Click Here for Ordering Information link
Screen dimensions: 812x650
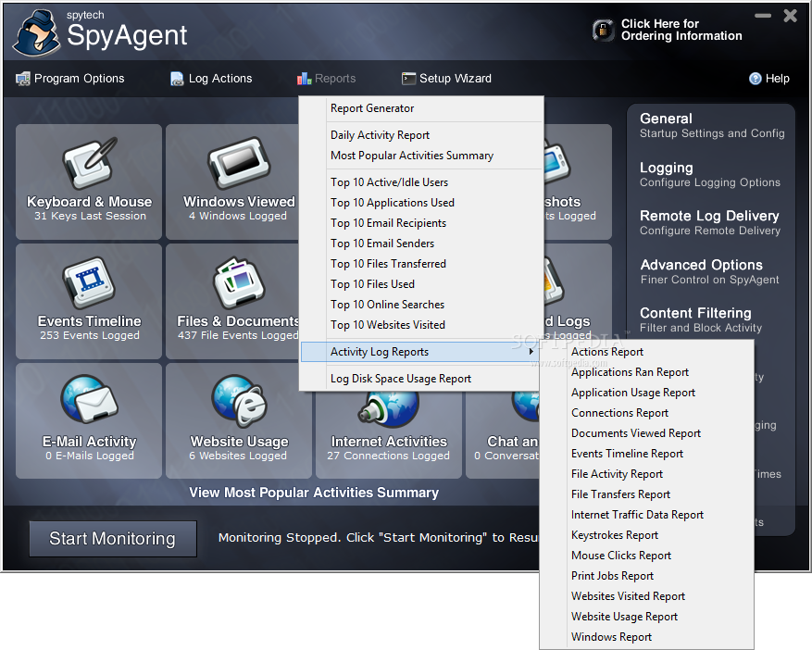click(x=681, y=30)
